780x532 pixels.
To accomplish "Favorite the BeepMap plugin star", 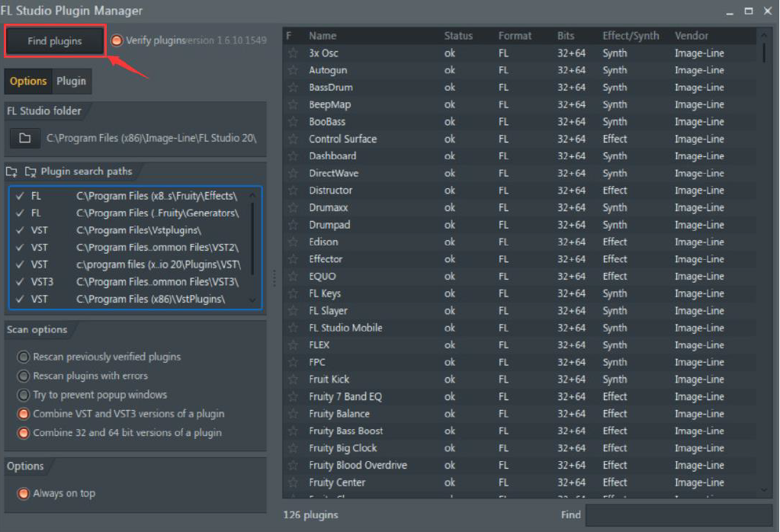I will click(293, 104).
